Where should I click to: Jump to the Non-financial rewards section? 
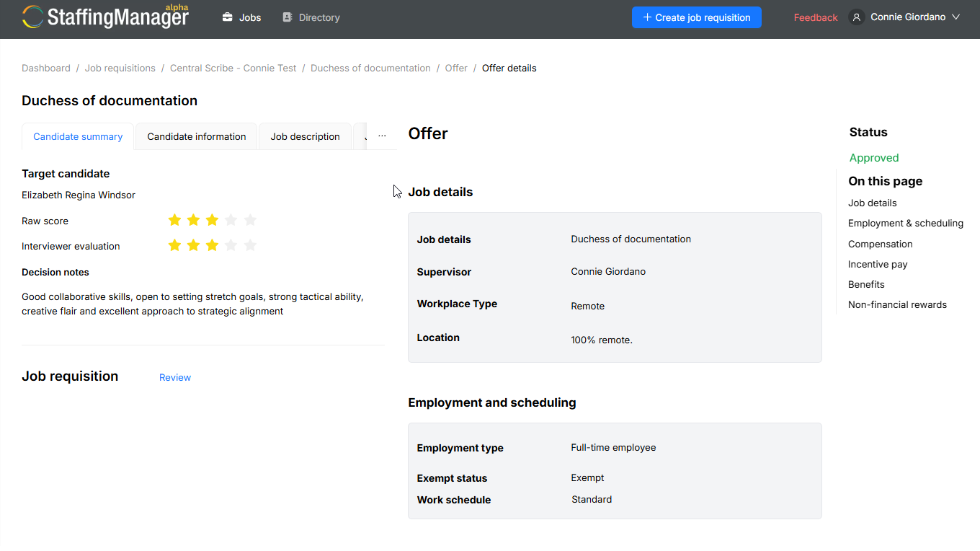coord(898,304)
